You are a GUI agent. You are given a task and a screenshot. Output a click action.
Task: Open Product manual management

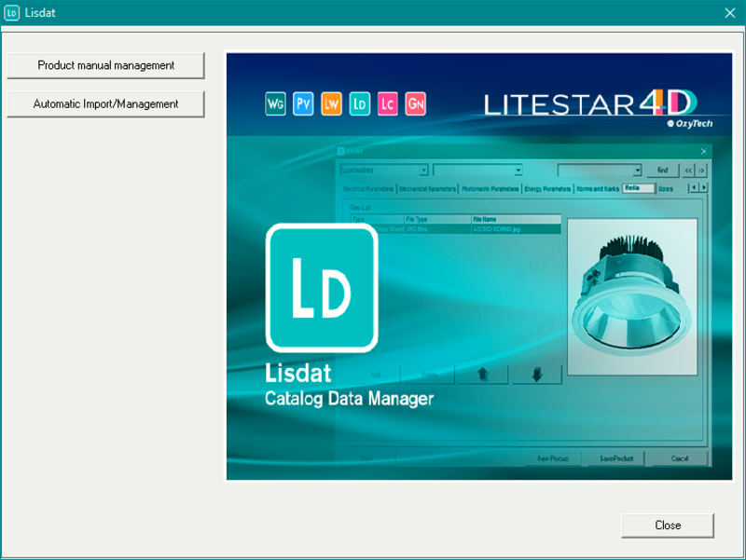[105, 65]
